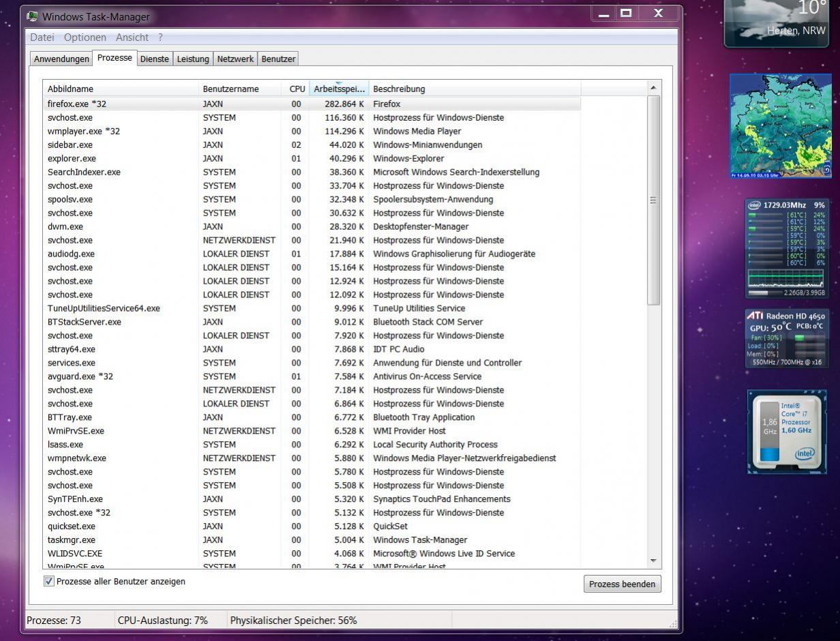Toggle 'Prozesse aller Benutzer anzeigen' checkbox
Screen dimensions: 840x641
[x=49, y=582]
